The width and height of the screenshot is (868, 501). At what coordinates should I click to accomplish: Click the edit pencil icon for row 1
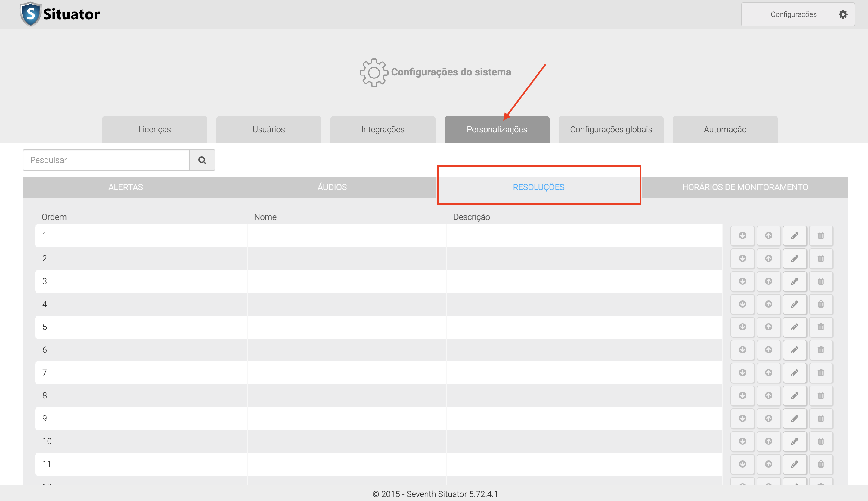click(x=794, y=236)
